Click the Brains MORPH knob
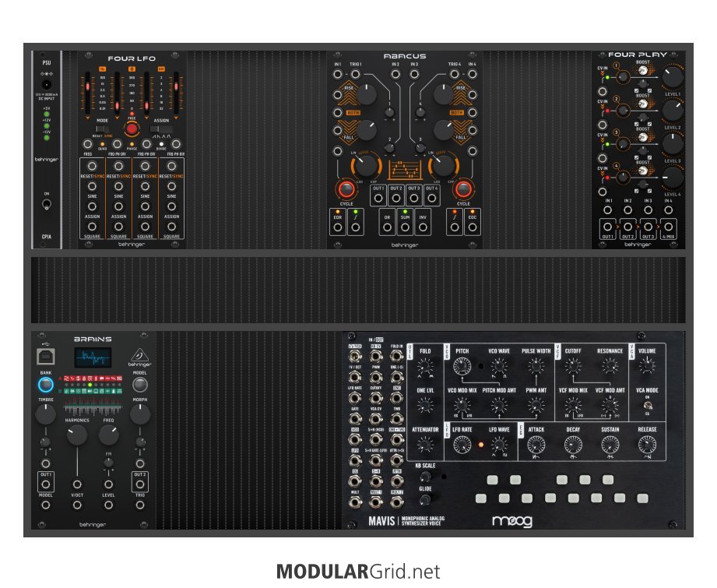 (x=140, y=414)
